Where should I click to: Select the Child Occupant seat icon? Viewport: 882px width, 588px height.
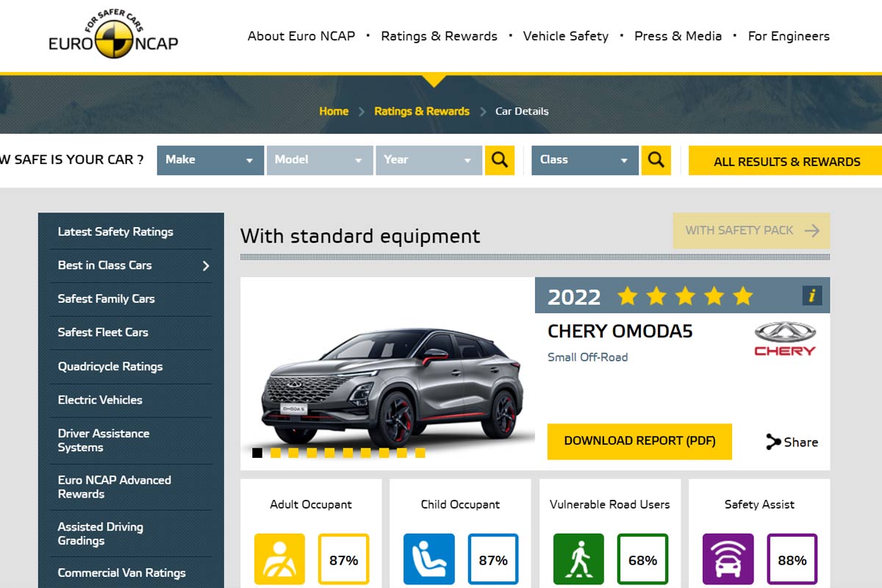pyautogui.click(x=429, y=559)
